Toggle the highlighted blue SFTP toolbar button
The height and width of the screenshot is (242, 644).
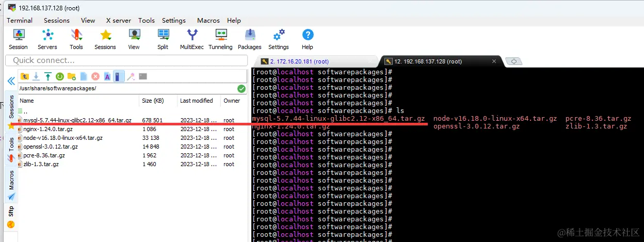pos(119,76)
